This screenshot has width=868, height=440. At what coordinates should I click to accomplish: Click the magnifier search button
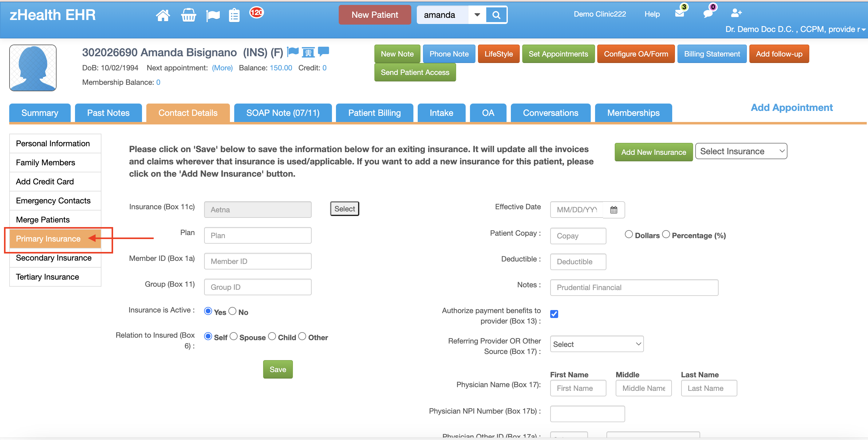[x=496, y=15]
